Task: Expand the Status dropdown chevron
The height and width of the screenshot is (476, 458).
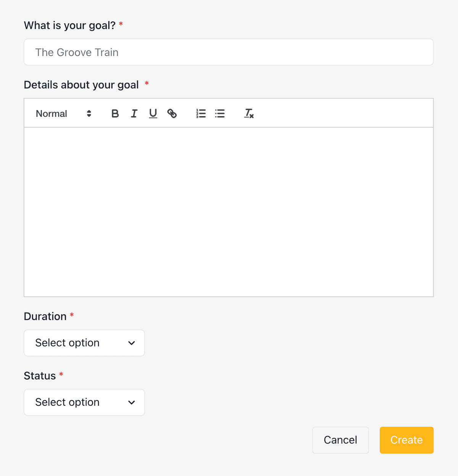Action: pyautogui.click(x=131, y=403)
